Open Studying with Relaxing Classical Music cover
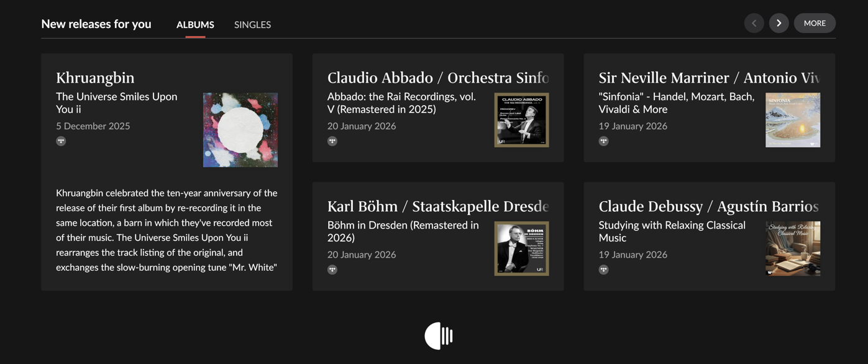The height and width of the screenshot is (364, 868). [793, 248]
